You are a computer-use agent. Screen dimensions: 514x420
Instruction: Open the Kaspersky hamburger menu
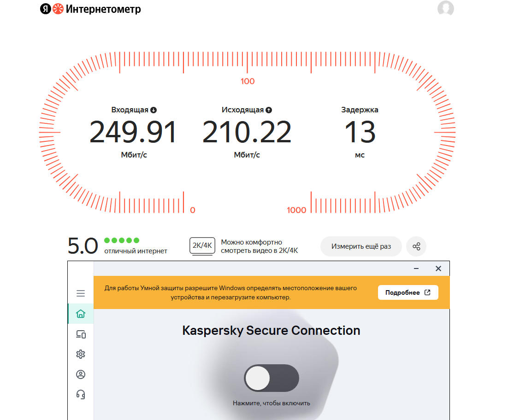tap(81, 293)
